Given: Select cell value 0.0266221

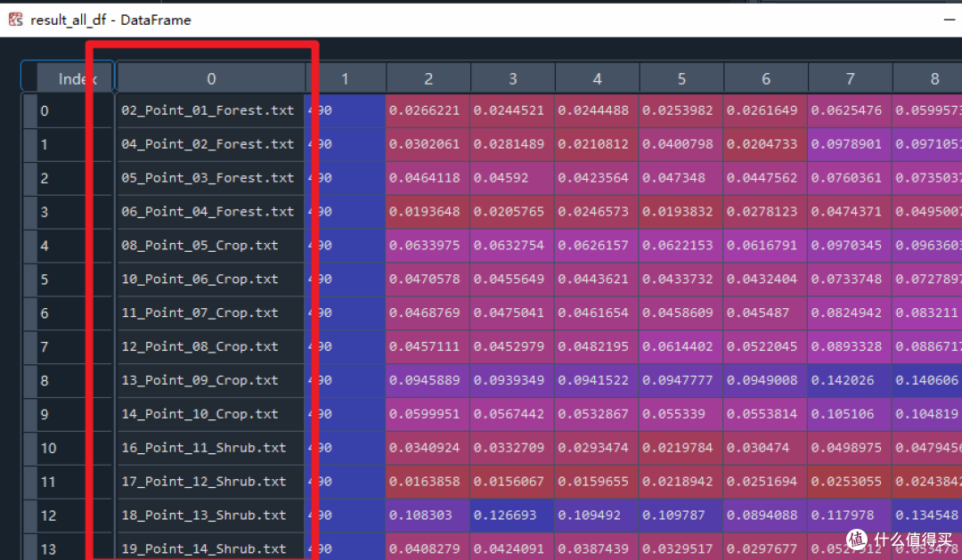Looking at the screenshot, I should pyautogui.click(x=428, y=111).
